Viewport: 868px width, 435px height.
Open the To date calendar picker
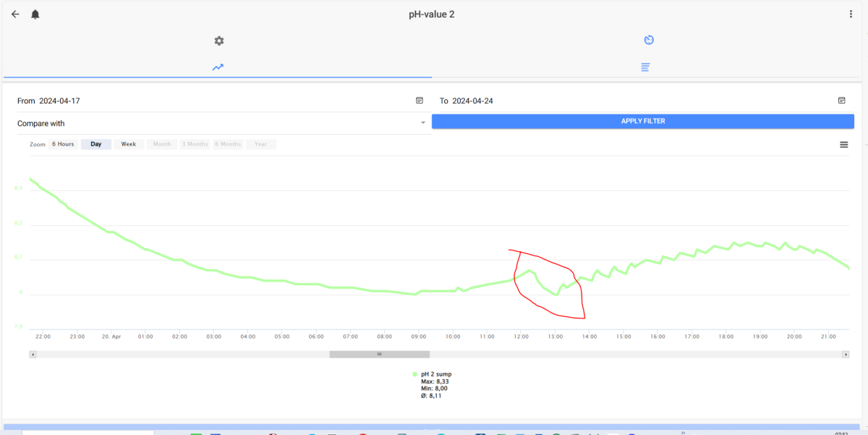point(841,101)
